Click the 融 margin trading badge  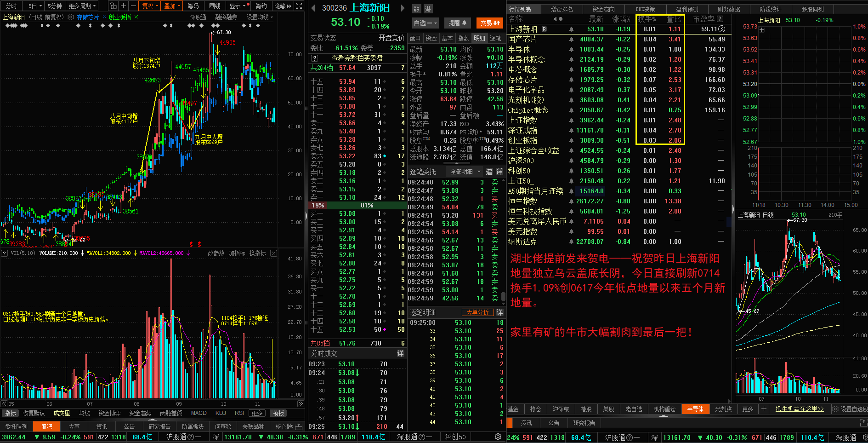[x=416, y=9]
